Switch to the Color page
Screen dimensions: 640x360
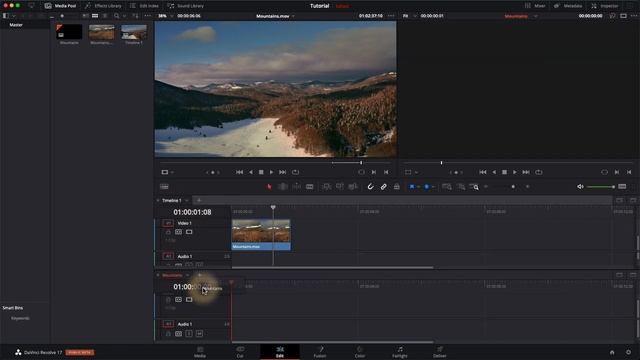click(x=360, y=352)
